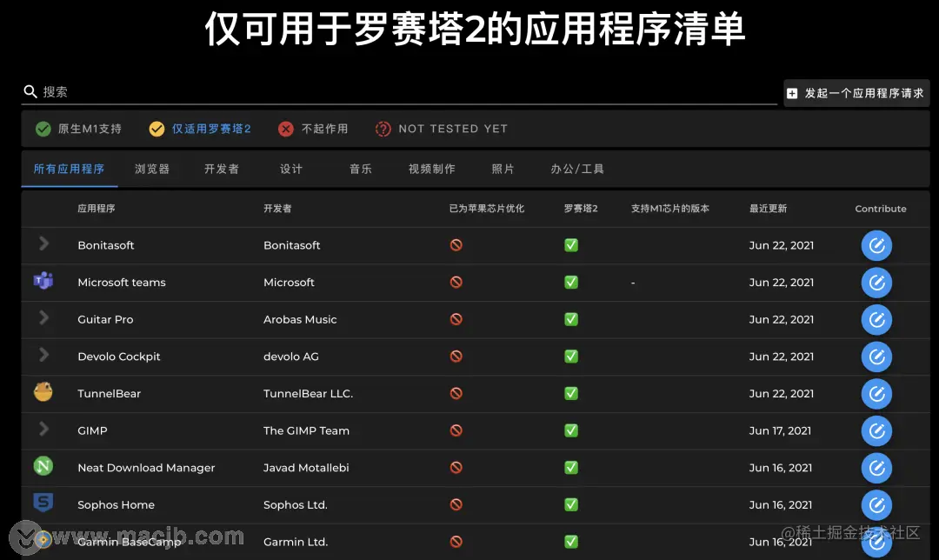The width and height of the screenshot is (939, 560).
Task: Open the 设计 tab
Action: (291, 169)
